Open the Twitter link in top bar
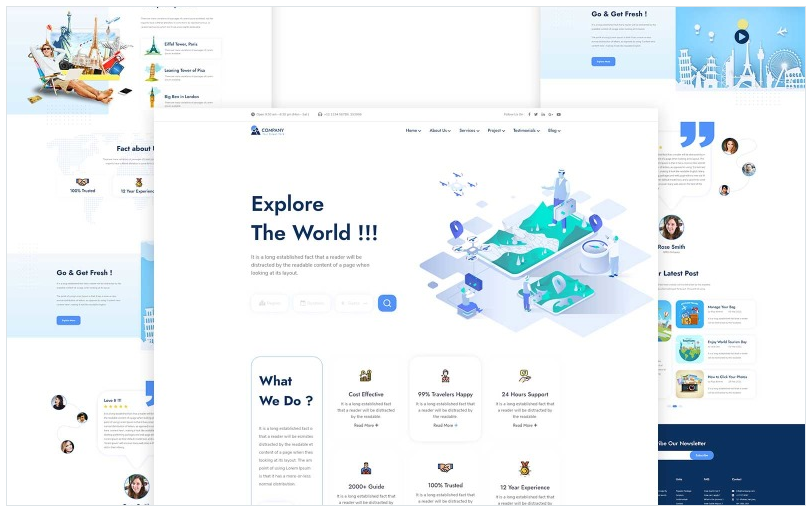Screen dimensions: 811x518 (x=536, y=114)
